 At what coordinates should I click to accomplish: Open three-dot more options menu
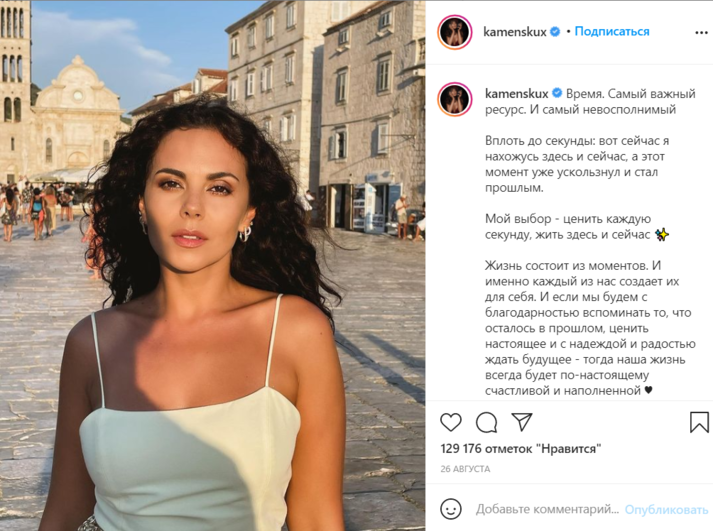[x=702, y=32]
